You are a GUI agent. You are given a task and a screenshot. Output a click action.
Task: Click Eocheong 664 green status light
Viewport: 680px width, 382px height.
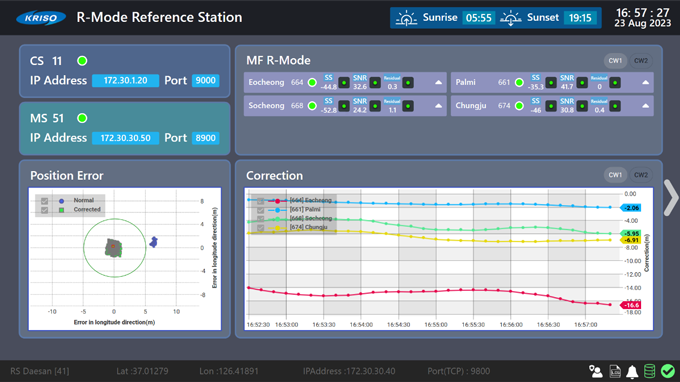point(312,82)
